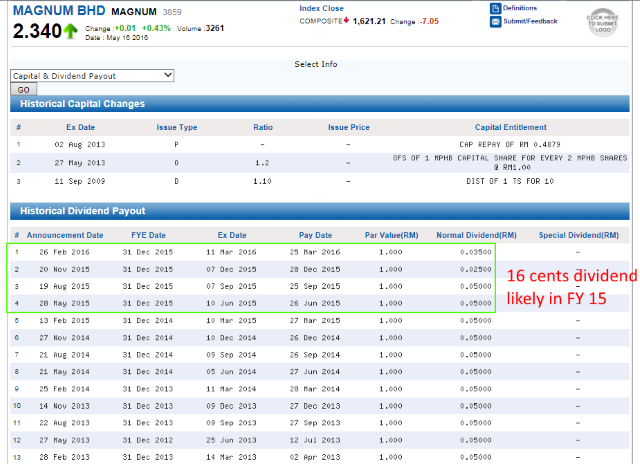Click the date May 16 2016 label
This screenshot has width=640, height=464.
tap(117, 38)
